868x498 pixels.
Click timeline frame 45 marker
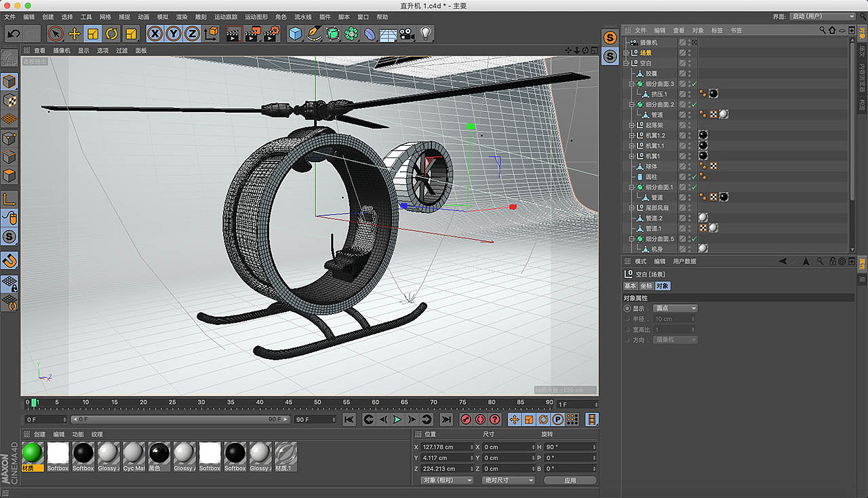(x=288, y=402)
